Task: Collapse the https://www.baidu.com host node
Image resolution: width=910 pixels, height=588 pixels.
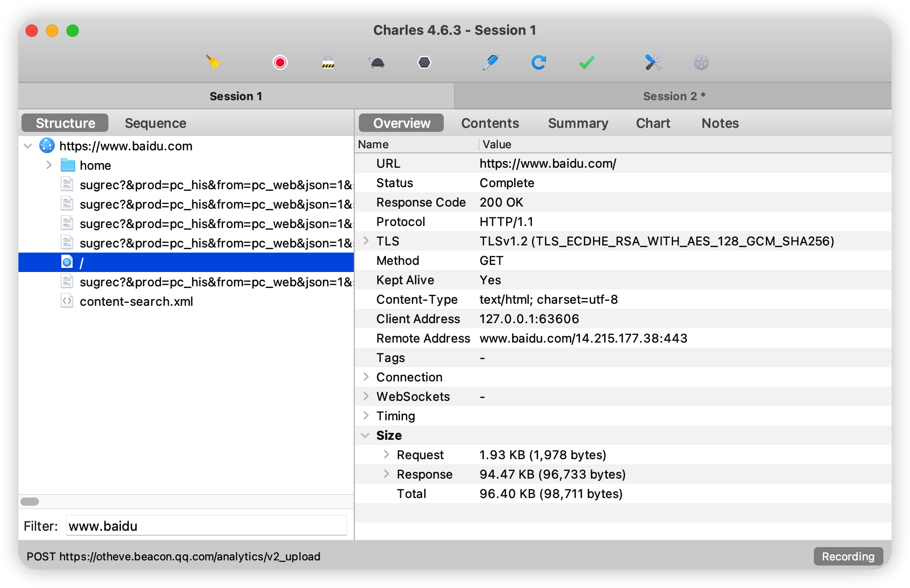Action: coord(28,146)
